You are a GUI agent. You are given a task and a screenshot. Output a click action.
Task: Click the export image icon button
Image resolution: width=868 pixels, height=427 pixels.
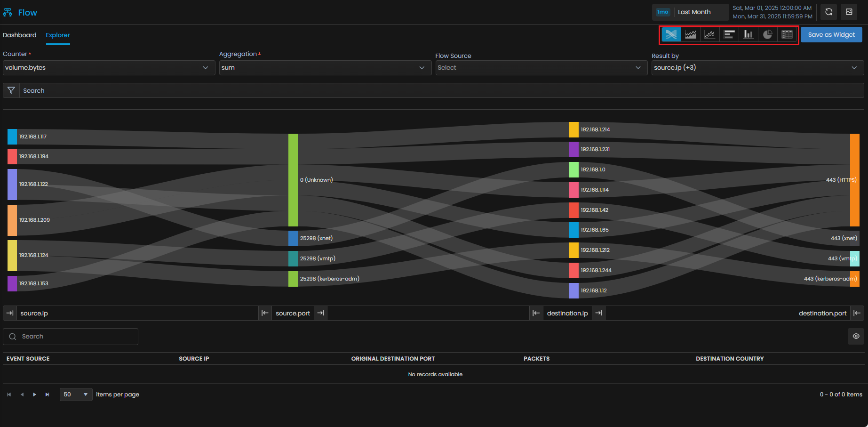(849, 12)
